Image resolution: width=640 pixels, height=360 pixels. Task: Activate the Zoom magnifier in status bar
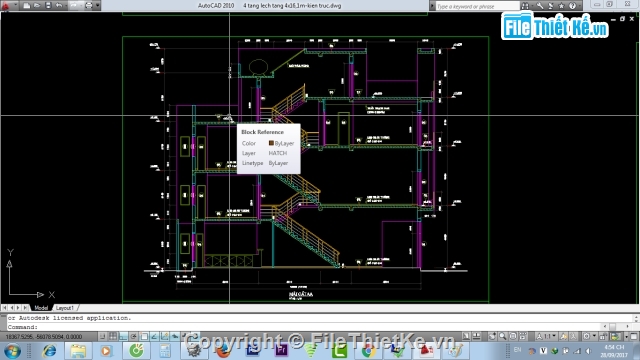pos(502,337)
